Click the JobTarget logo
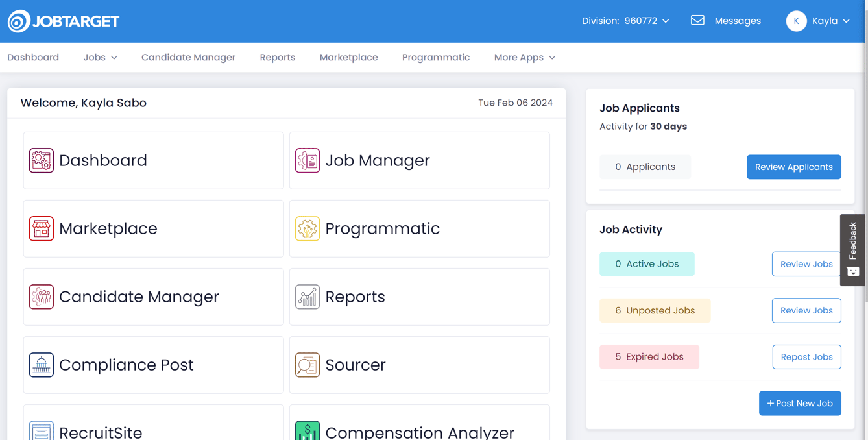This screenshot has width=868, height=440. 63,20
